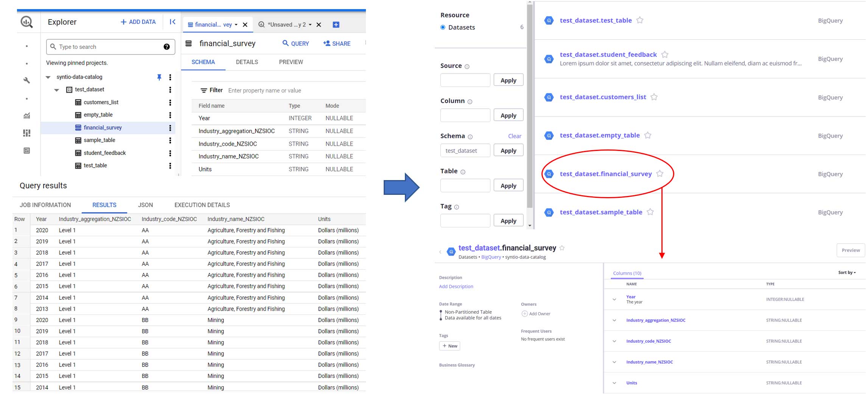Click the Add Owner link
This screenshot has width=868, height=398.
[536, 314]
